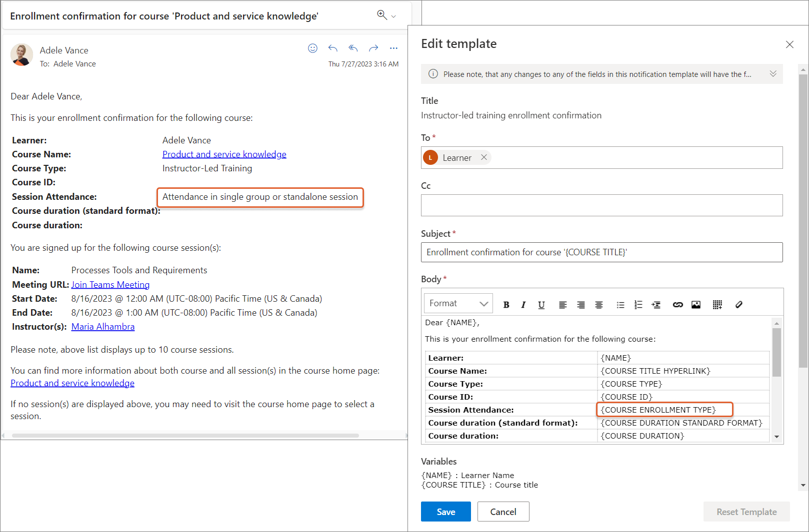The width and height of the screenshot is (809, 532).
Task: Forward the enrollment confirmation email
Action: 373,48
